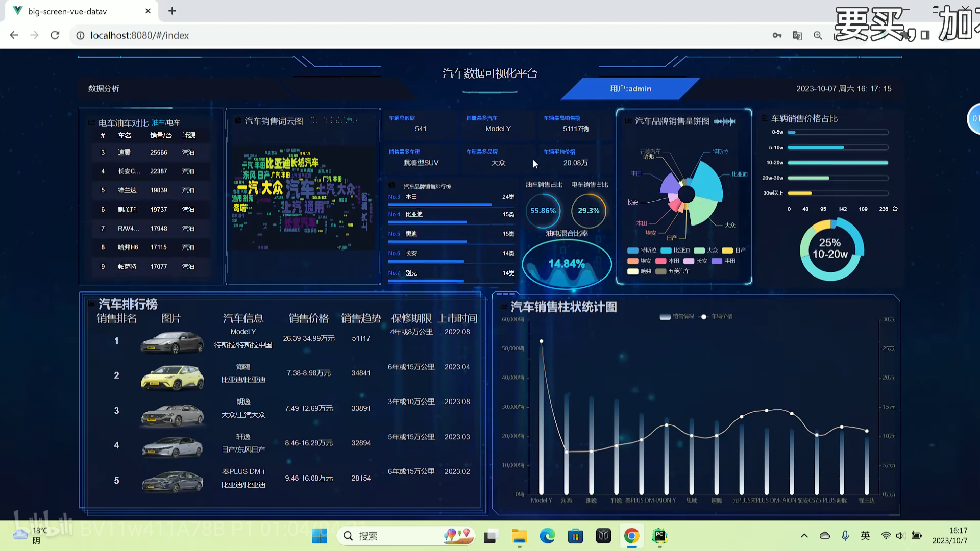The height and width of the screenshot is (551, 980).
Task: Switch to 油车 in the 电车油车对比 panel
Action: pyautogui.click(x=158, y=123)
